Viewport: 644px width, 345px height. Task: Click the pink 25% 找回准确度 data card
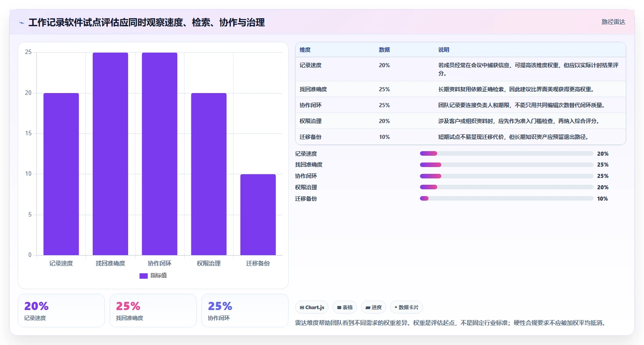click(x=153, y=310)
